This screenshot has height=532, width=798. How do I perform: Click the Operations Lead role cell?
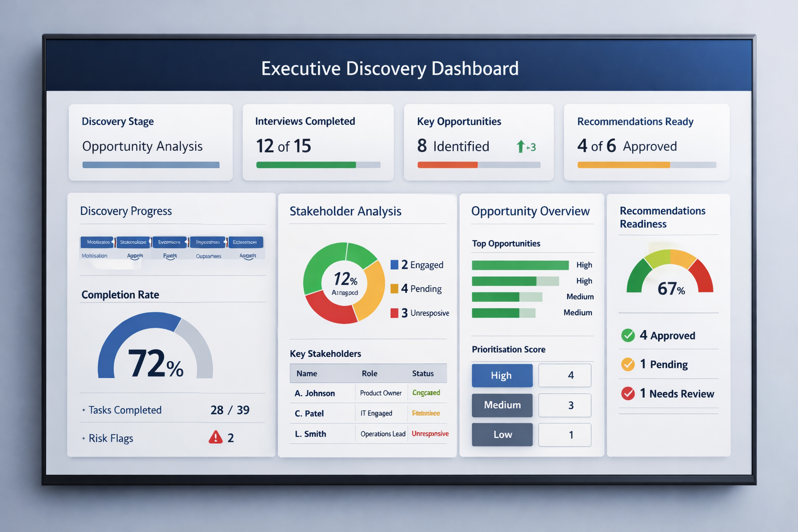383,434
